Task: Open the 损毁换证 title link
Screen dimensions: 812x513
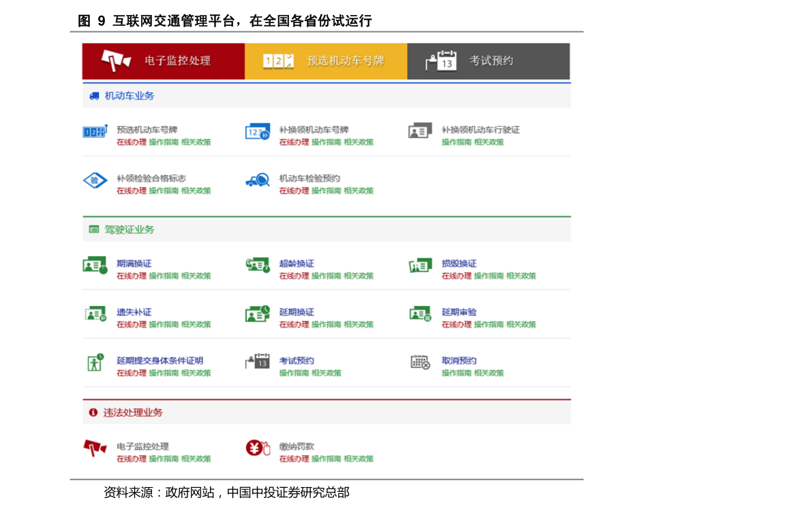Action: pos(459,264)
